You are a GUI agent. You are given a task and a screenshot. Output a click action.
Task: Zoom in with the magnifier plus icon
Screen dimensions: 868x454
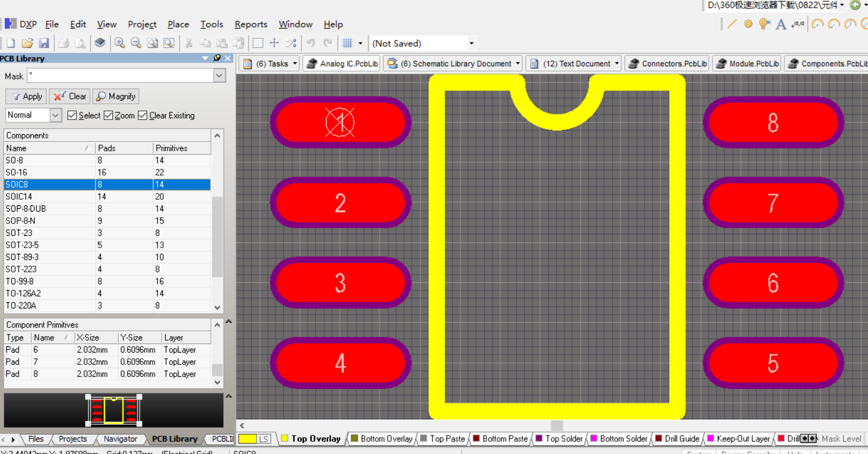[x=120, y=43]
